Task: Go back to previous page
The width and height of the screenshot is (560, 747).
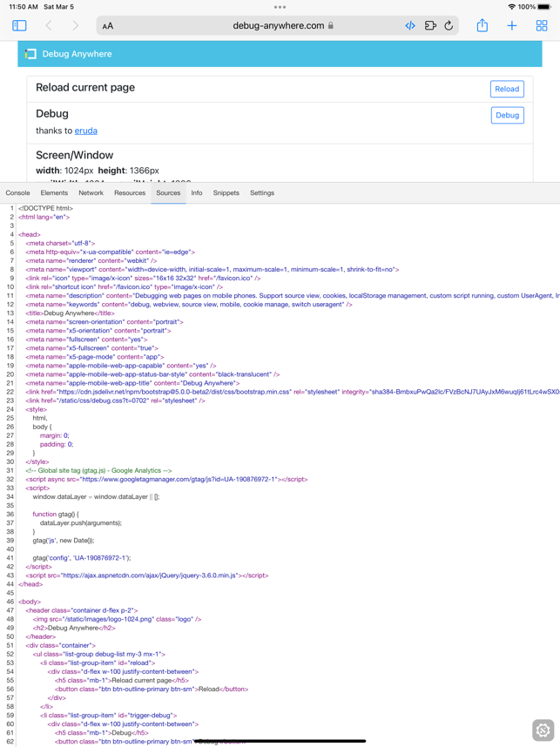Action: coord(48,26)
